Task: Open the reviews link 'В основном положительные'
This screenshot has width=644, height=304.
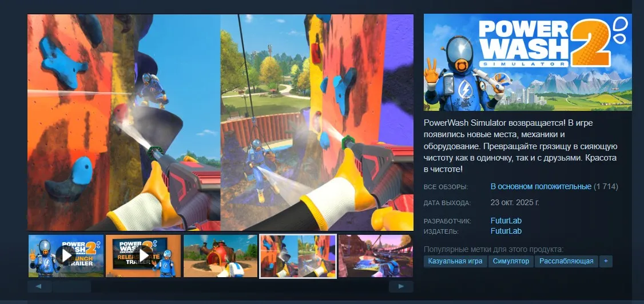Action: tap(541, 187)
